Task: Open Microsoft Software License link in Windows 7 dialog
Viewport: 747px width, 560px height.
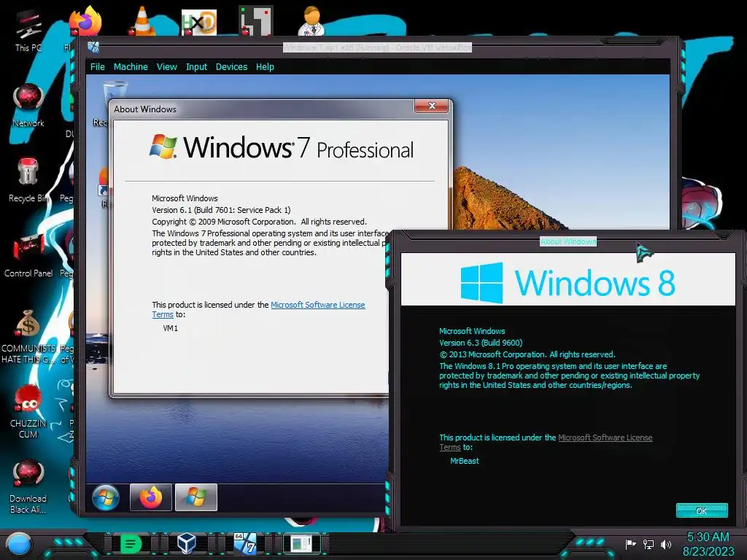Action: [318, 305]
